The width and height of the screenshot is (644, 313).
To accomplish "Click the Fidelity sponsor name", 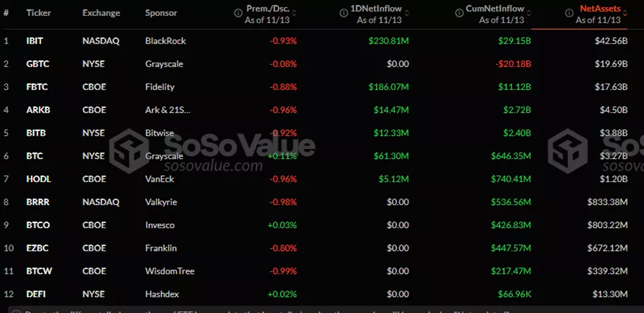I will (160, 87).
